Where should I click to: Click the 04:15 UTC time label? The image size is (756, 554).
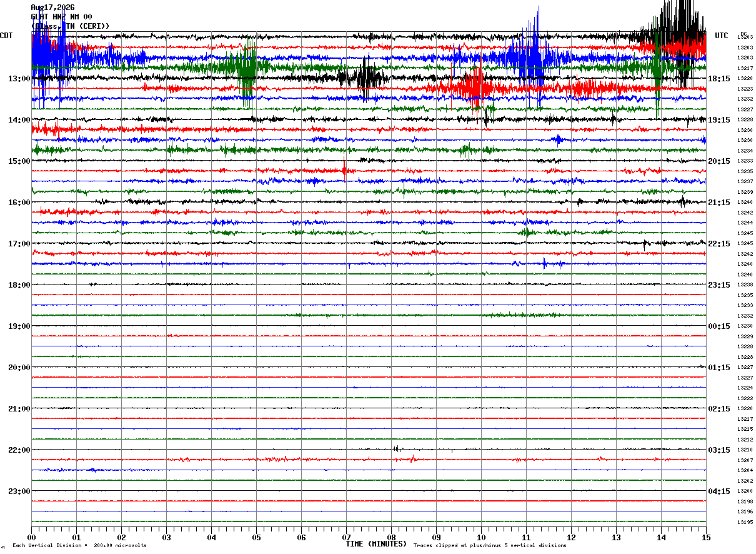719,491
